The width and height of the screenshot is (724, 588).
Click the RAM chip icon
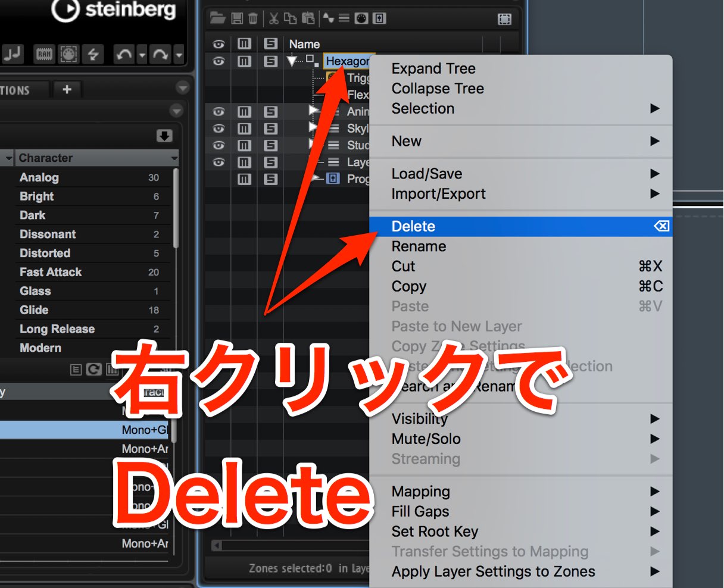[45, 55]
